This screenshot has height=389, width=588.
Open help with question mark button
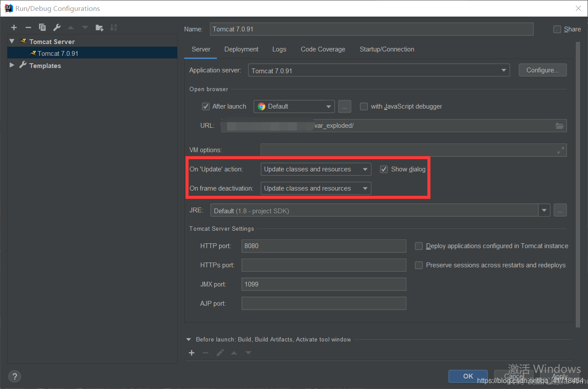[14, 376]
